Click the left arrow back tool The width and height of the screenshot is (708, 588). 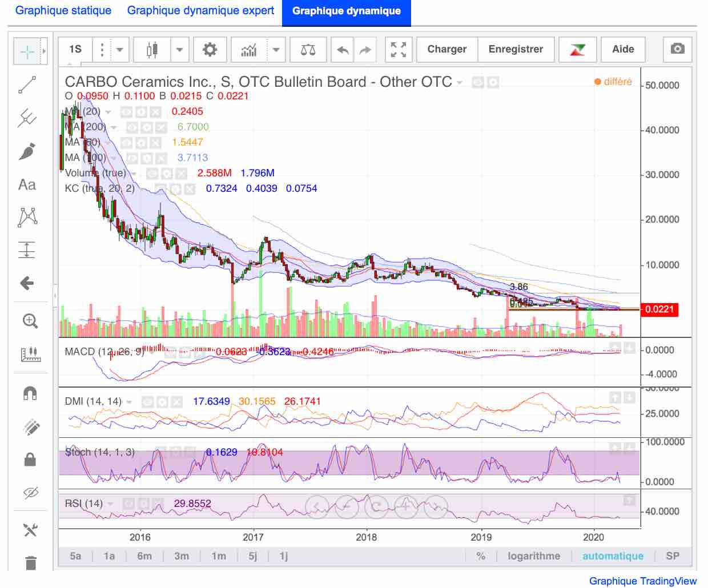[27, 283]
